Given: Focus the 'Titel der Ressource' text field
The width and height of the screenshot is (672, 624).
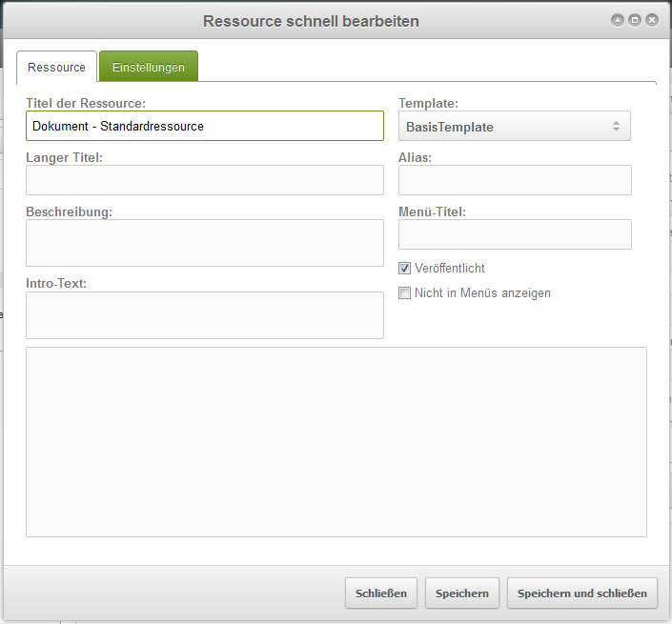Looking at the screenshot, I should [204, 126].
